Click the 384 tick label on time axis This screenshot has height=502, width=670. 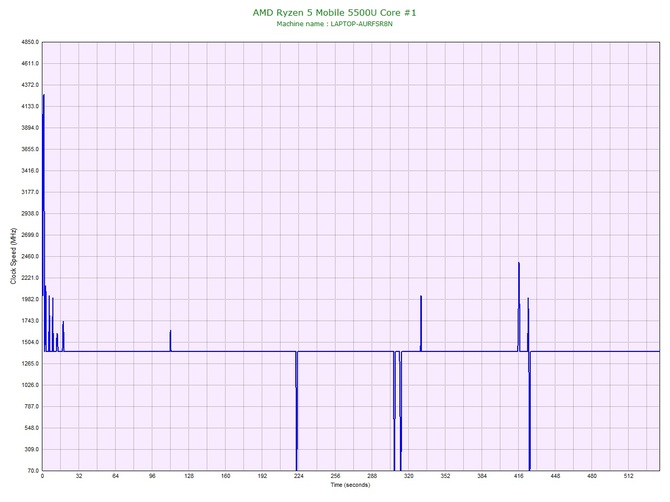click(482, 476)
